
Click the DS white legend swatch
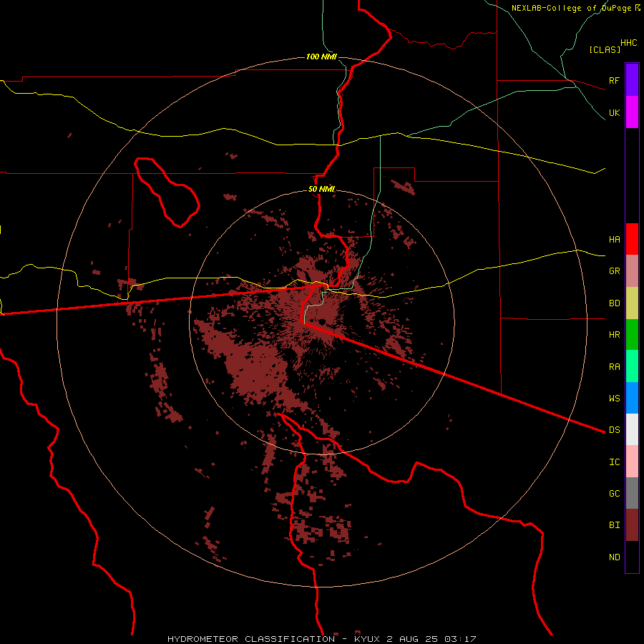(x=632, y=429)
